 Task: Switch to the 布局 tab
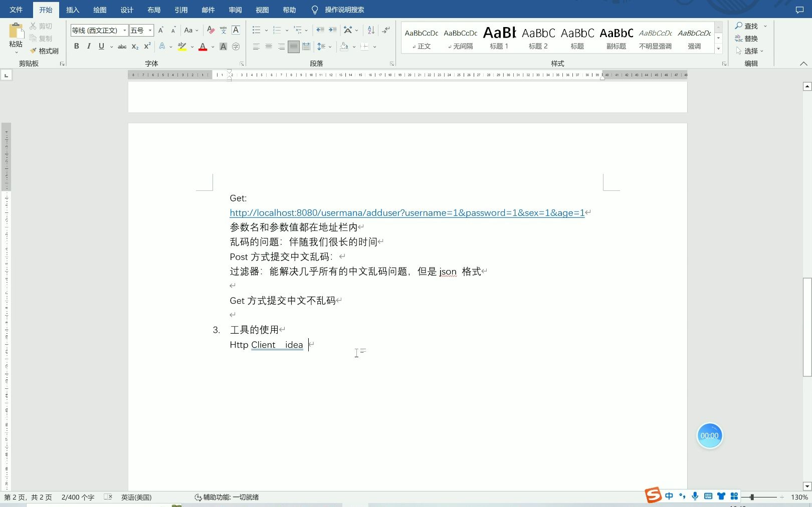[154, 10]
